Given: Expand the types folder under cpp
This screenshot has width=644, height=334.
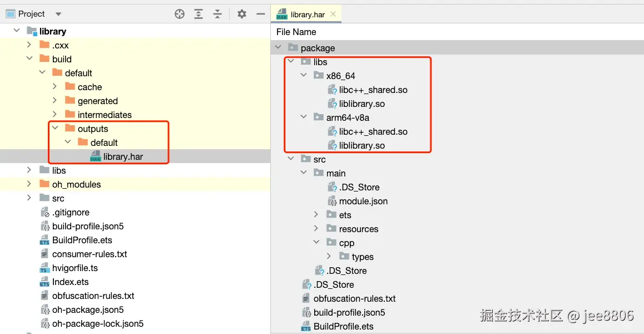Looking at the screenshot, I should click(329, 256).
